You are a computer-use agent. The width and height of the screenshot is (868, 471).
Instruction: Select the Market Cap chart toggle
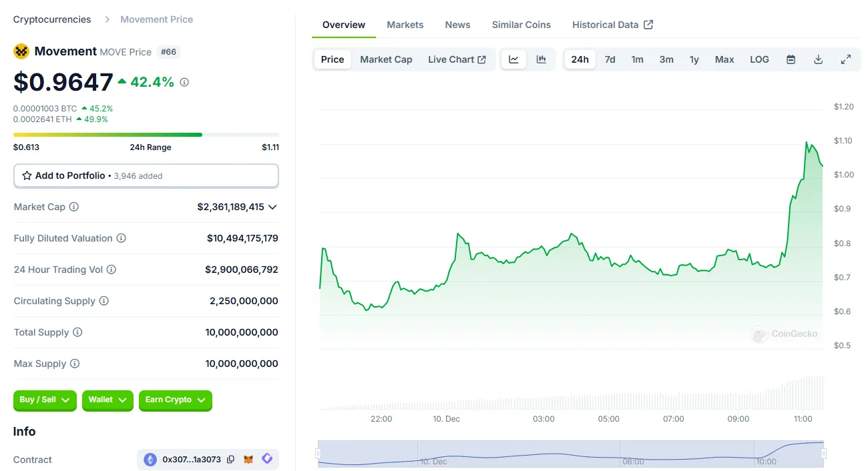point(386,59)
